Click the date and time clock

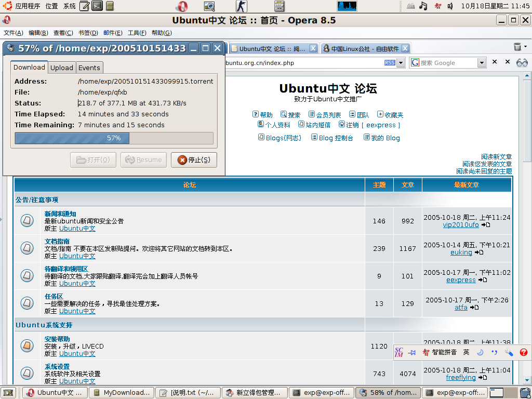[x=495, y=6]
